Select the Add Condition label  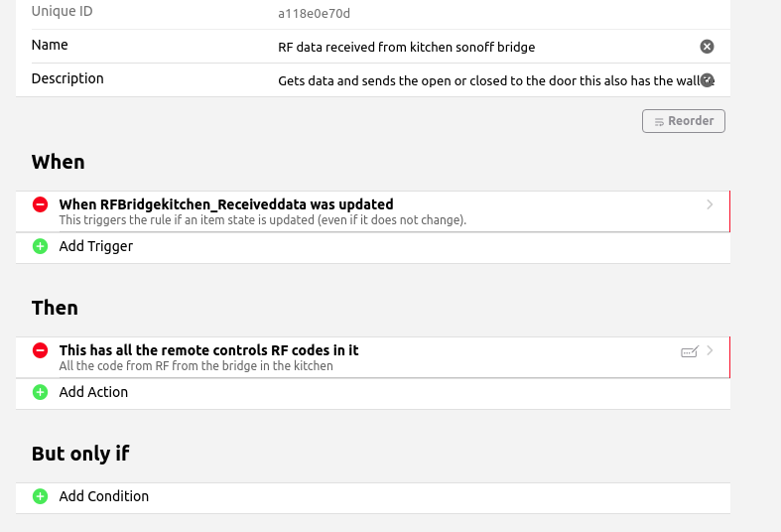104,496
